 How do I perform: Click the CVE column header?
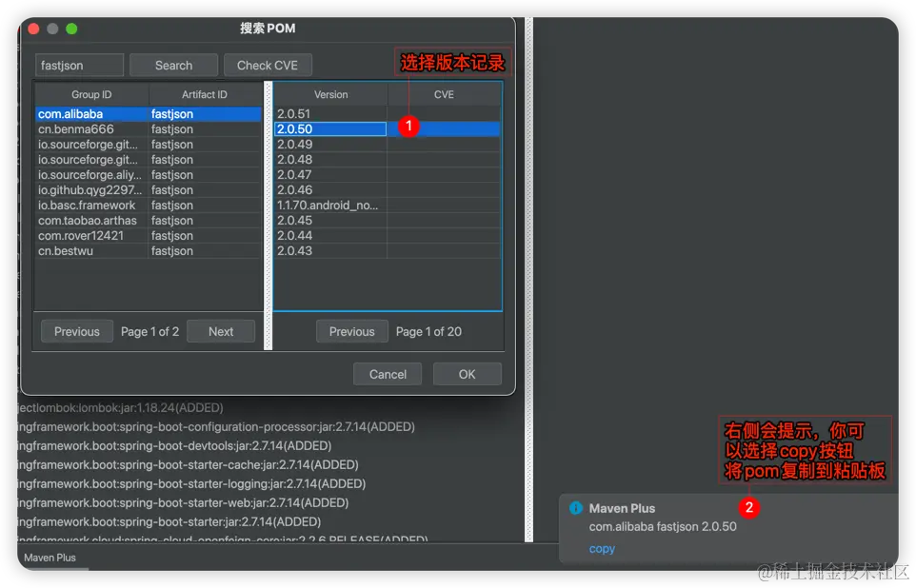[444, 94]
